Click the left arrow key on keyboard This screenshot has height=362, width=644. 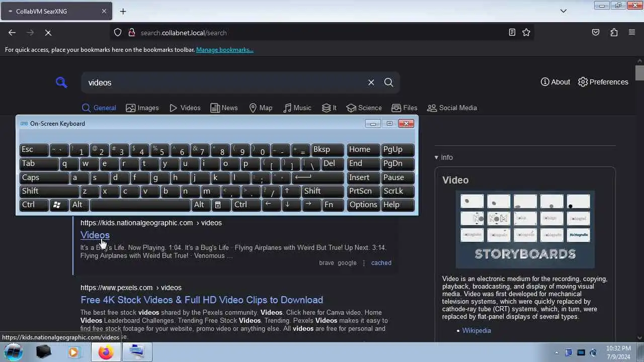click(272, 205)
